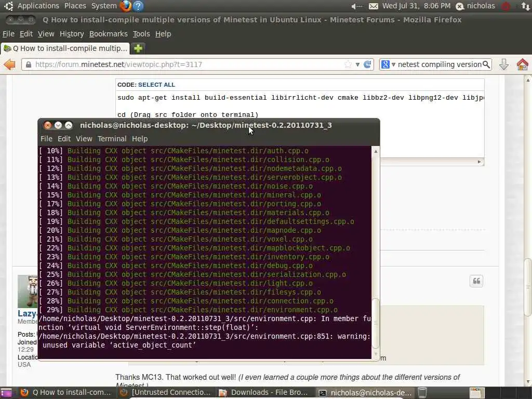Viewport: 532px width, 399px height.
Task: Click the Firefox page scrollbar up arrow
Action: (x=528, y=80)
